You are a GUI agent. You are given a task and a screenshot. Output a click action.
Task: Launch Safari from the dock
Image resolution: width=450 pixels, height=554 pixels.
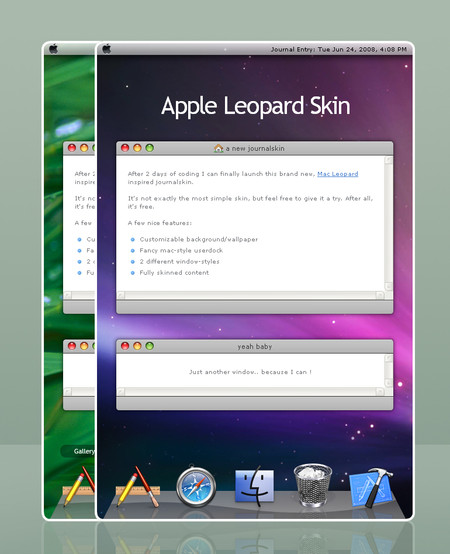[196, 487]
